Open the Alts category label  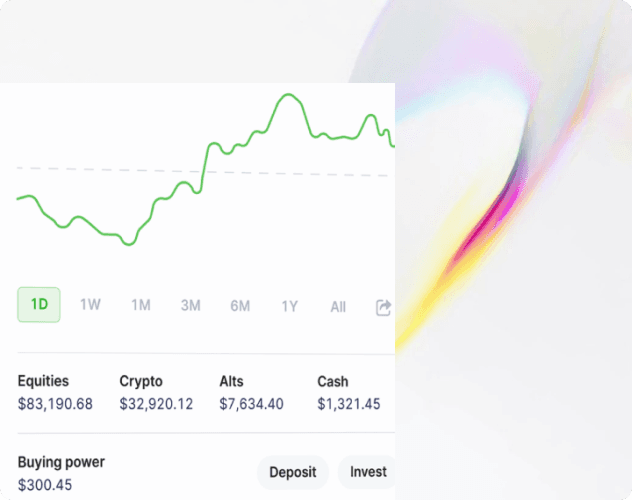[231, 381]
